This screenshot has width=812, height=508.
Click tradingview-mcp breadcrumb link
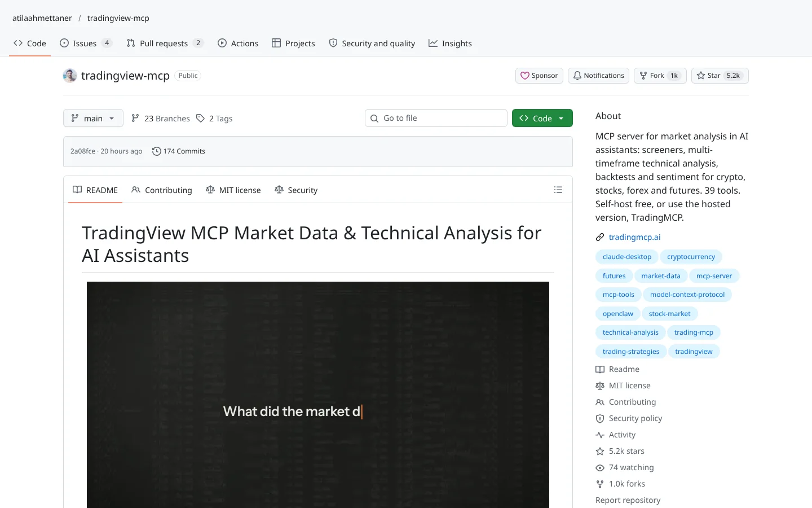tap(118, 18)
